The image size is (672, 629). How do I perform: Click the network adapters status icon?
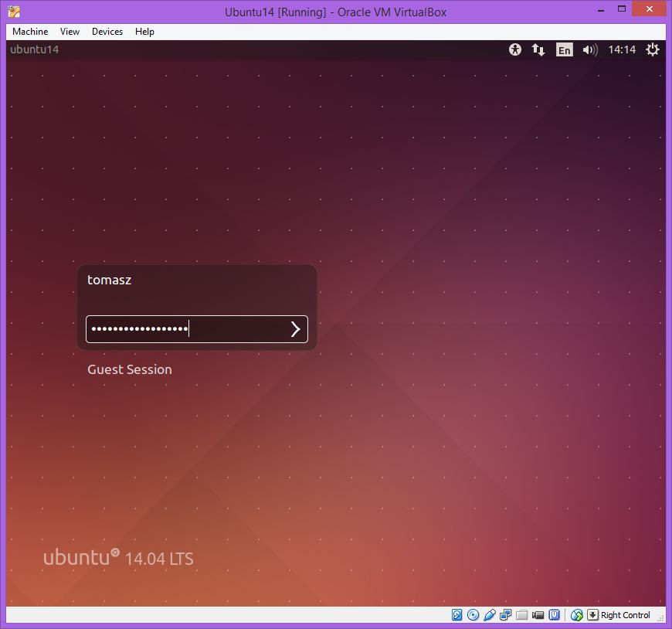[x=506, y=615]
